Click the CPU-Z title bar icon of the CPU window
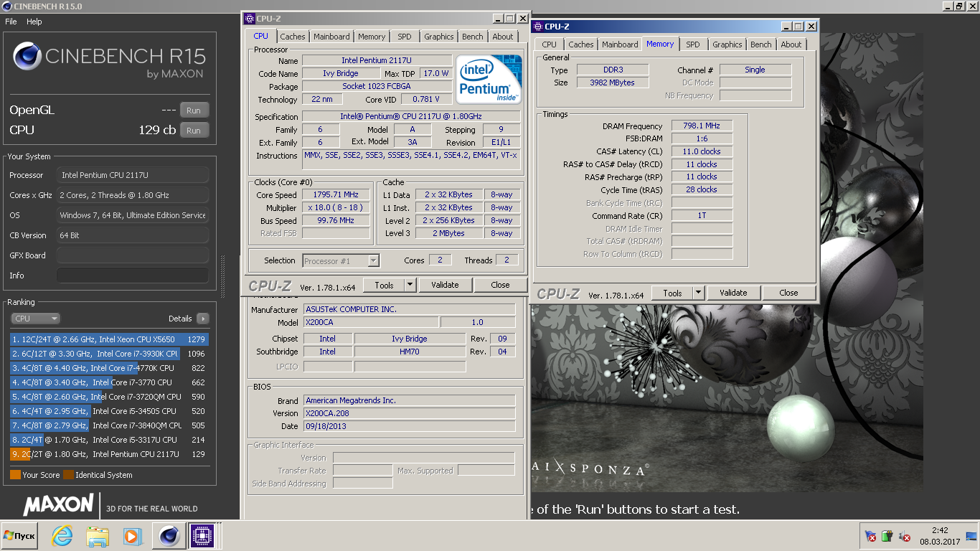The width and height of the screenshot is (980, 551). coord(249,19)
